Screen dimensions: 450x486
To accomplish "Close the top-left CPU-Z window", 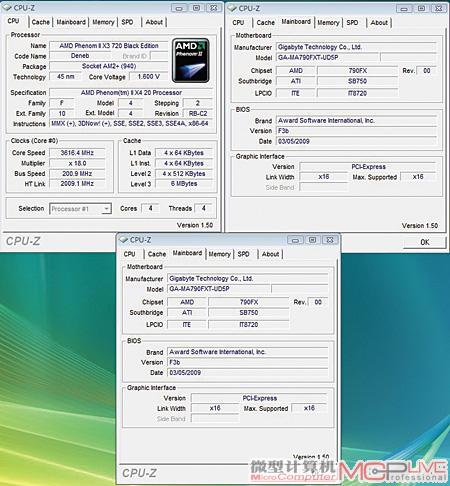I will point(214,8).
